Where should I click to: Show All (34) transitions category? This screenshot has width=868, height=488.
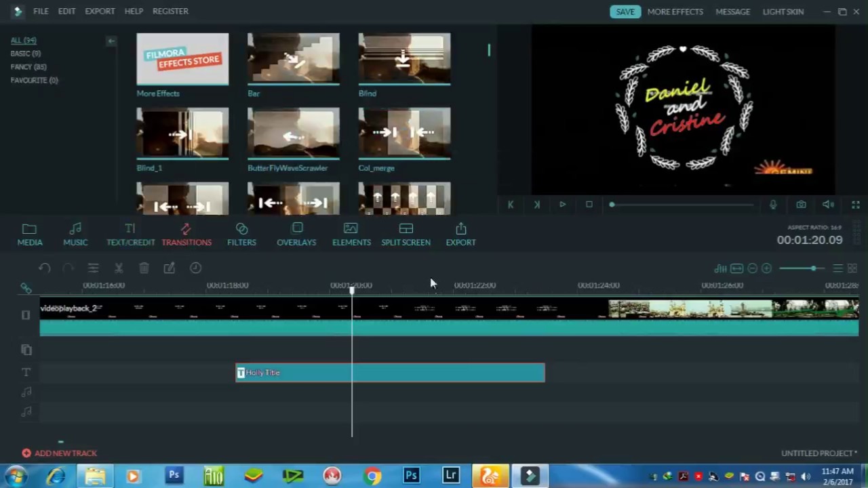(x=23, y=41)
